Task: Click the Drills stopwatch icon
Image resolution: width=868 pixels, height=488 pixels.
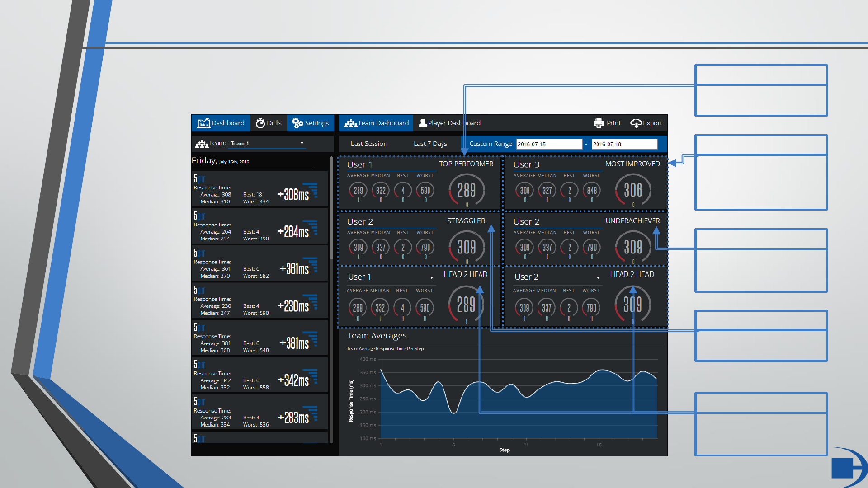Action: tap(260, 123)
